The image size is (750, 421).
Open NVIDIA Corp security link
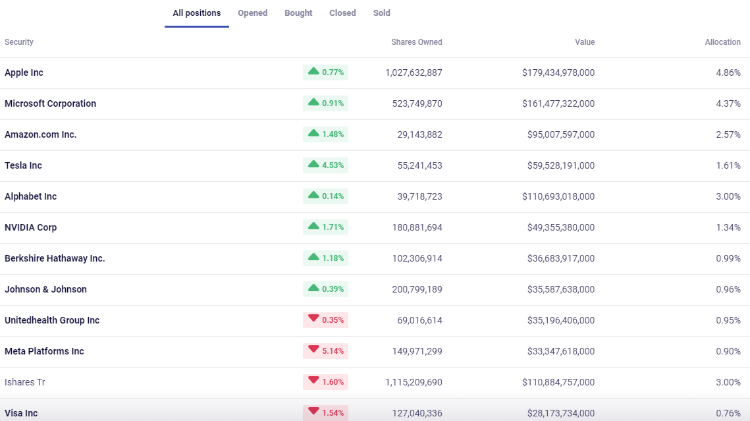(x=31, y=228)
